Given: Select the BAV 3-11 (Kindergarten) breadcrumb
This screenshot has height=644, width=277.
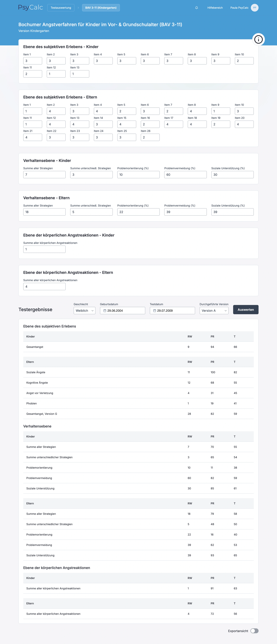Looking at the screenshot, I should (101, 8).
